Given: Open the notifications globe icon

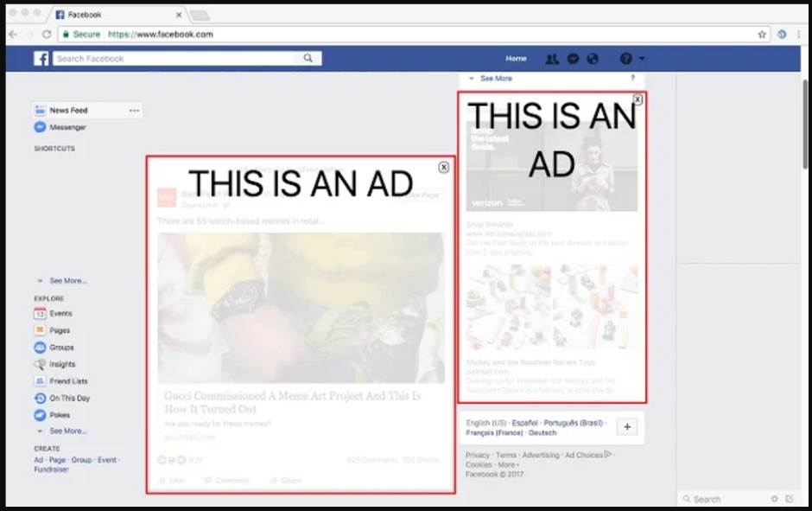Looking at the screenshot, I should (x=593, y=59).
